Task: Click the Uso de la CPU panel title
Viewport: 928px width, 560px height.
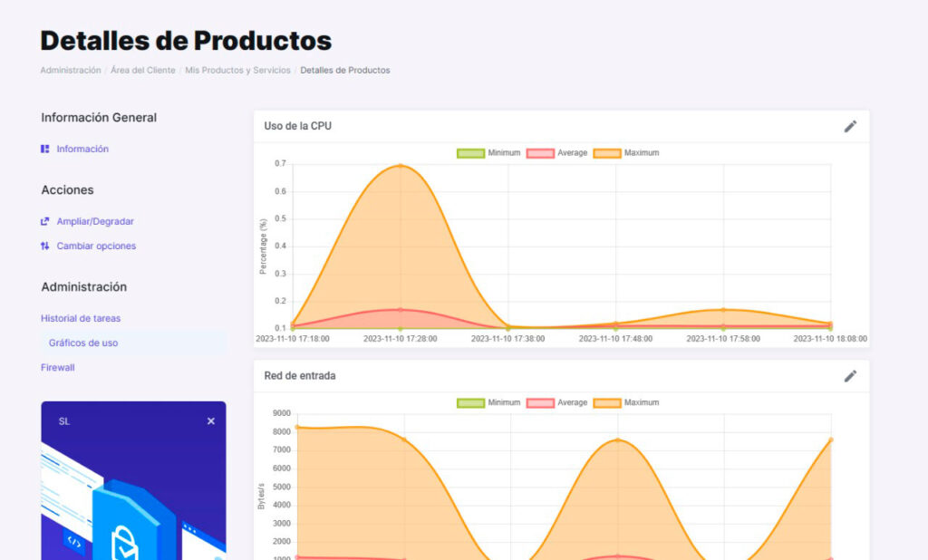Action: (x=297, y=126)
